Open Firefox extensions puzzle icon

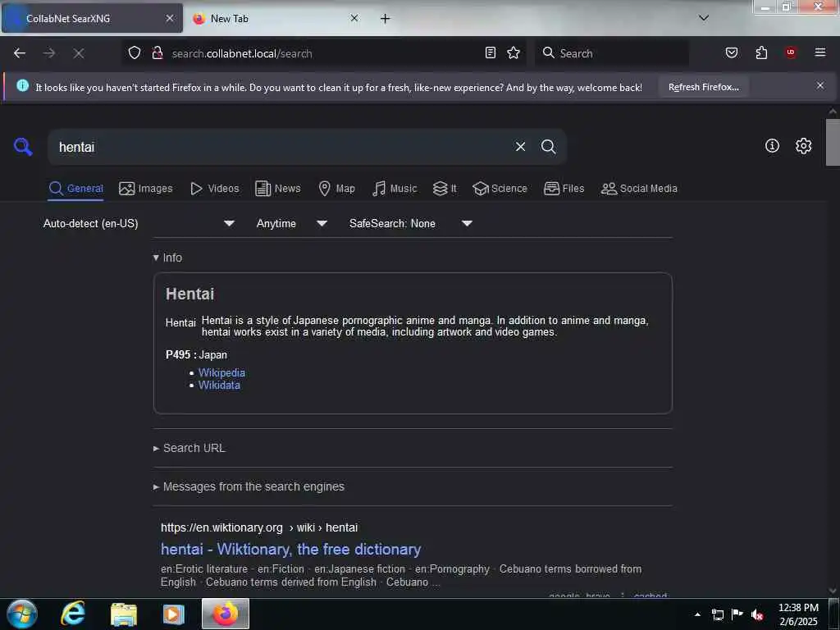coord(761,53)
